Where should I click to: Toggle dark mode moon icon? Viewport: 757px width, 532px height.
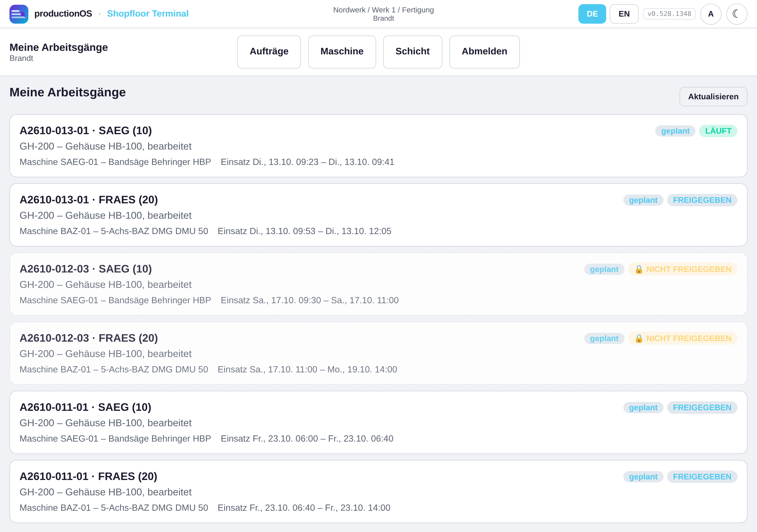coord(737,14)
